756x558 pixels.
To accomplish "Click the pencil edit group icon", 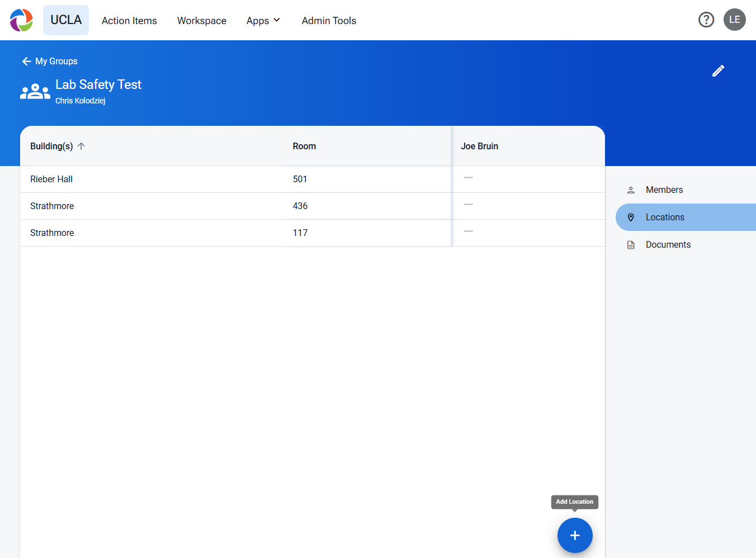I will pos(719,70).
